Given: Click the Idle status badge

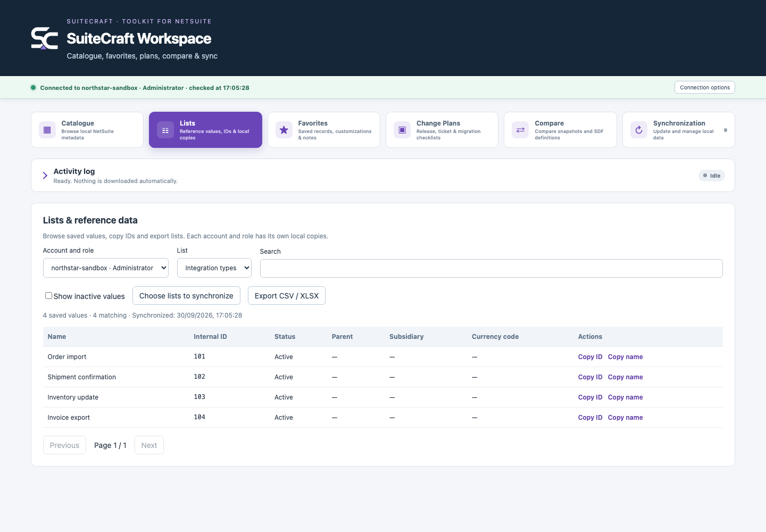Looking at the screenshot, I should (x=712, y=176).
